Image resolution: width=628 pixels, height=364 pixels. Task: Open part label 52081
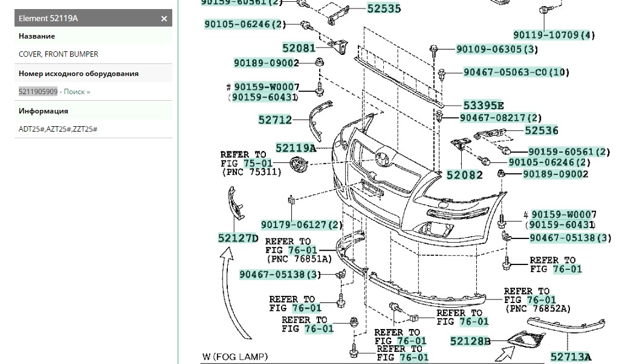[299, 48]
